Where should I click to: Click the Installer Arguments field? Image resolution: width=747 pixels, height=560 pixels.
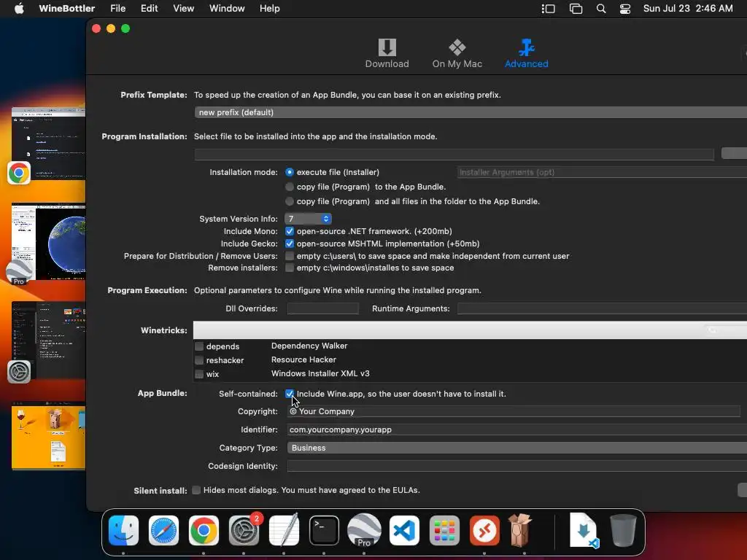(602, 172)
